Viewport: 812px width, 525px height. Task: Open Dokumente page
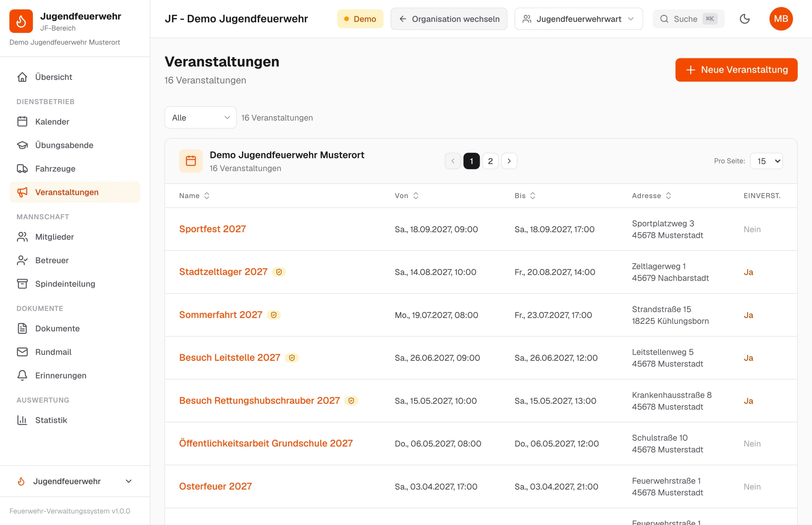[x=75, y=329]
